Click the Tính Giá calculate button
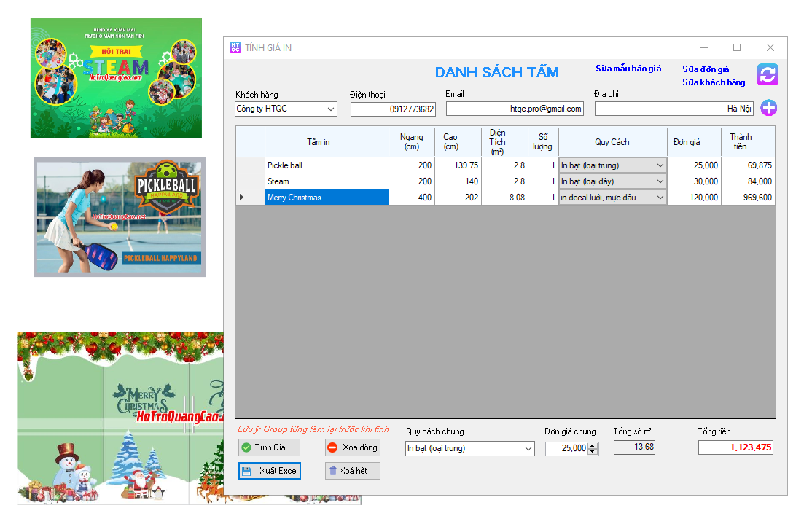 tap(269, 447)
